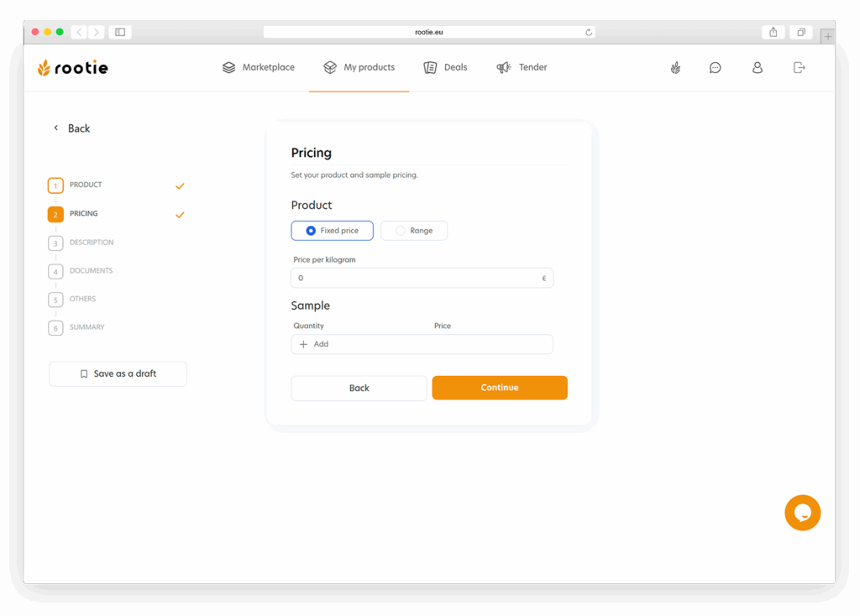Click the Back button beside Continue

point(359,388)
